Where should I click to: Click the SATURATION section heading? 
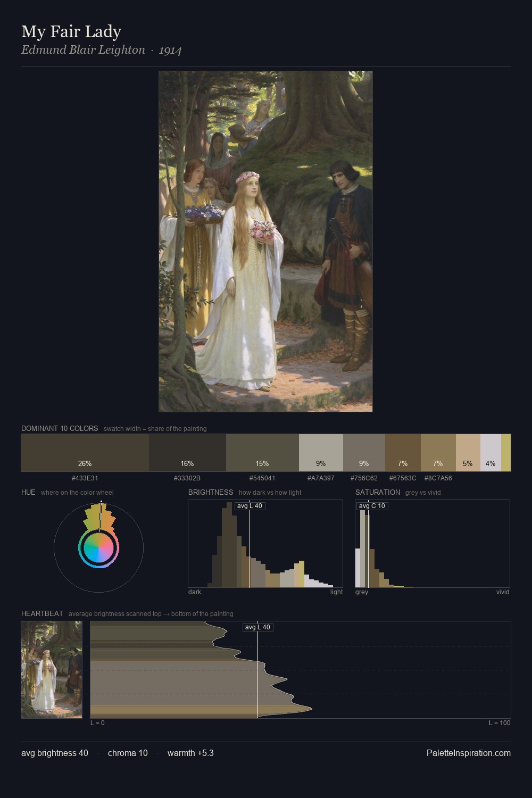(378, 492)
